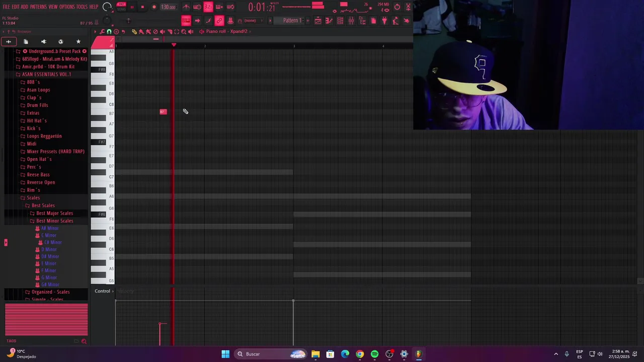Select the Mute tool in piano roll toolbar
644x362 pixels.
[x=163, y=32]
